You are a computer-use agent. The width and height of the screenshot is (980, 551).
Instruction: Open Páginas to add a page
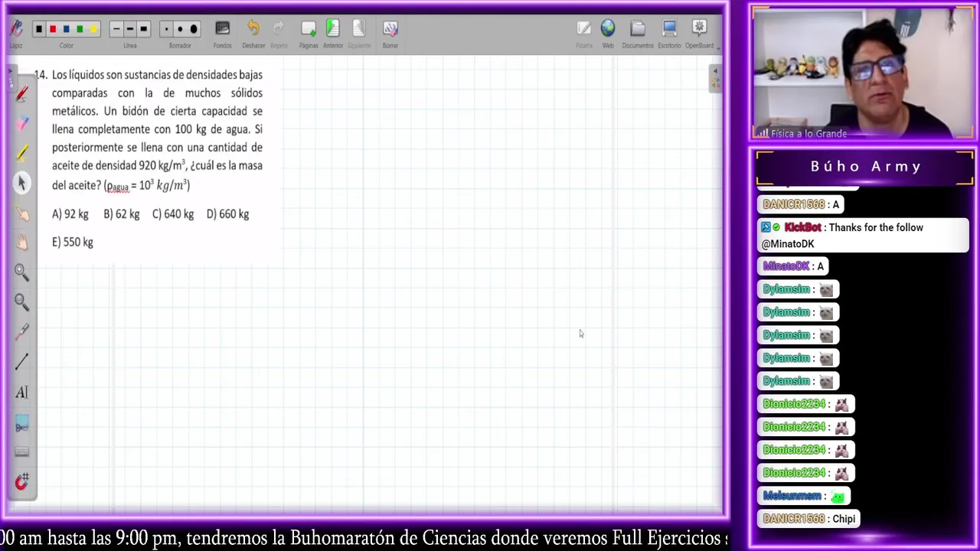click(309, 34)
